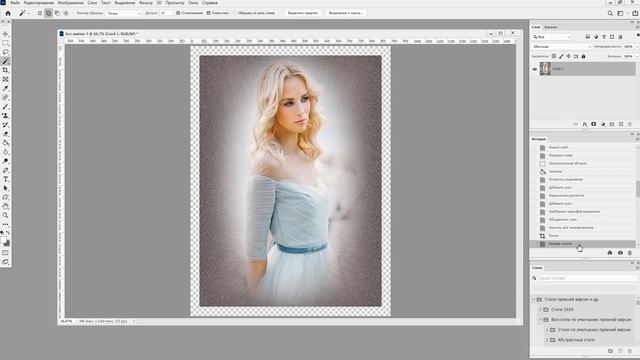
Task: Select the Move tool
Action: coord(5,34)
